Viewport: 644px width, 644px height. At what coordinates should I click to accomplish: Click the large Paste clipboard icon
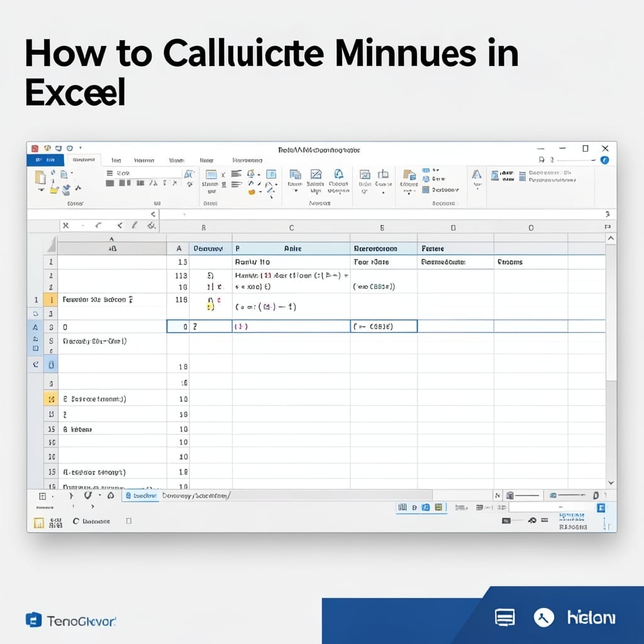coord(41,177)
